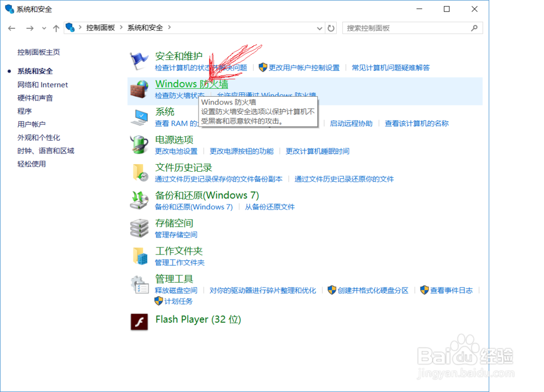Open 安全和维护 heading link
This screenshot has width=544, height=392.
point(178,56)
